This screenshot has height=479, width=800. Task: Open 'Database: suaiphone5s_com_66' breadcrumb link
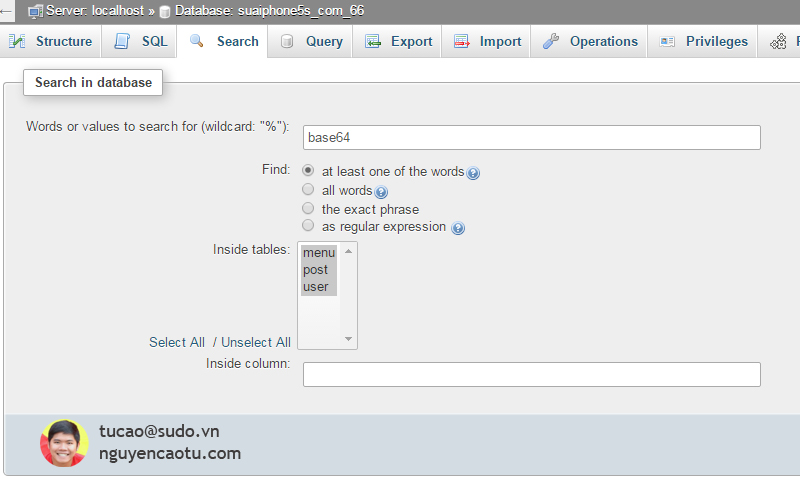pos(269,11)
